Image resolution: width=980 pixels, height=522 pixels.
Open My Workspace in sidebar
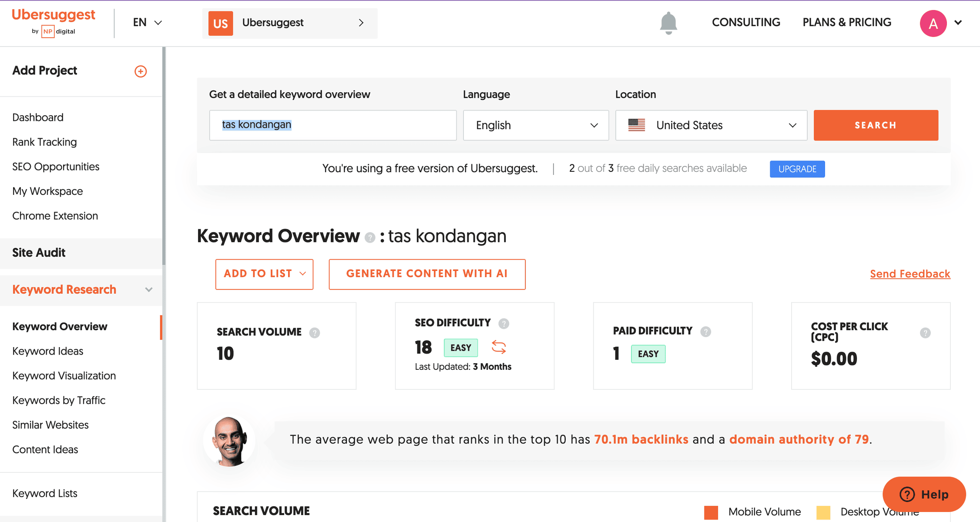coord(47,191)
